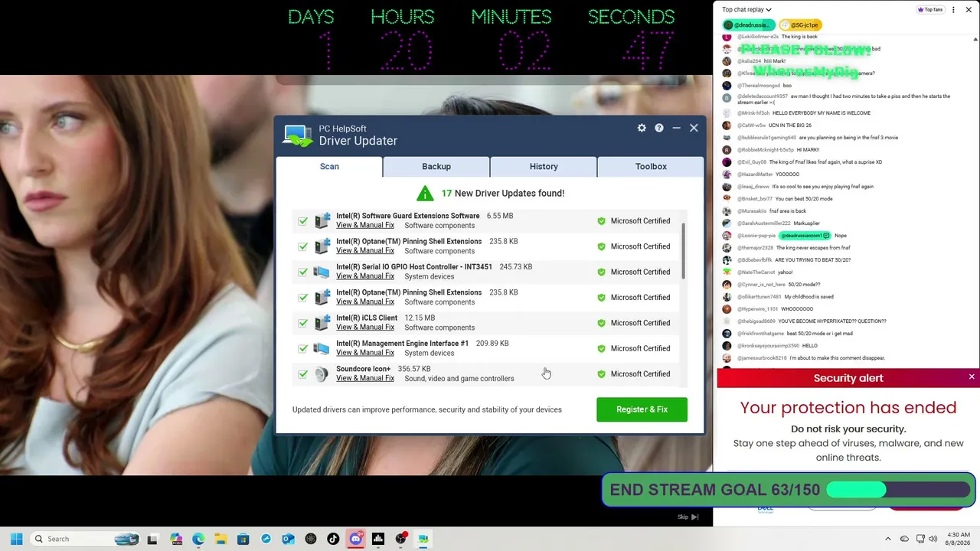Open TikTok from the taskbar
980x551 pixels.
point(333,539)
